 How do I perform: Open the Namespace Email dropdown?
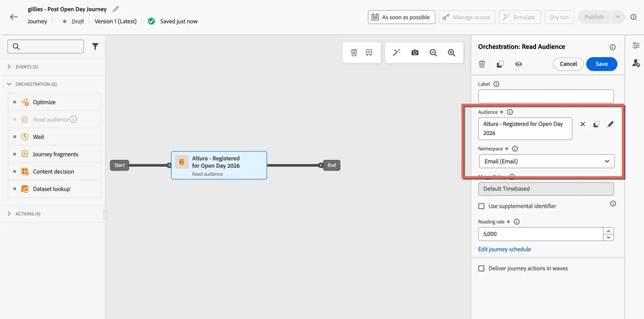click(546, 161)
